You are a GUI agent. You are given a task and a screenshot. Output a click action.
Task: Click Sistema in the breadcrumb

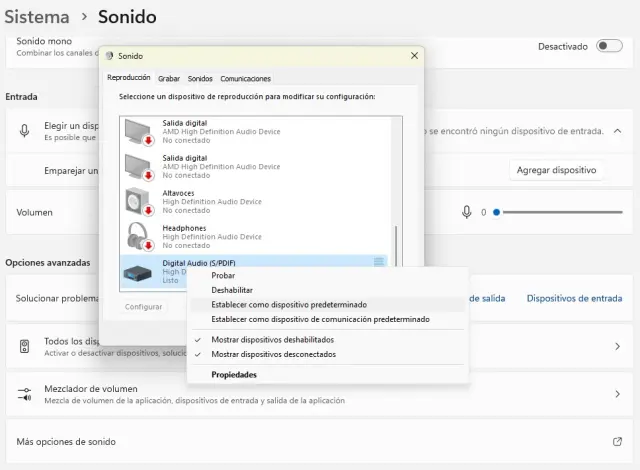pos(37,16)
